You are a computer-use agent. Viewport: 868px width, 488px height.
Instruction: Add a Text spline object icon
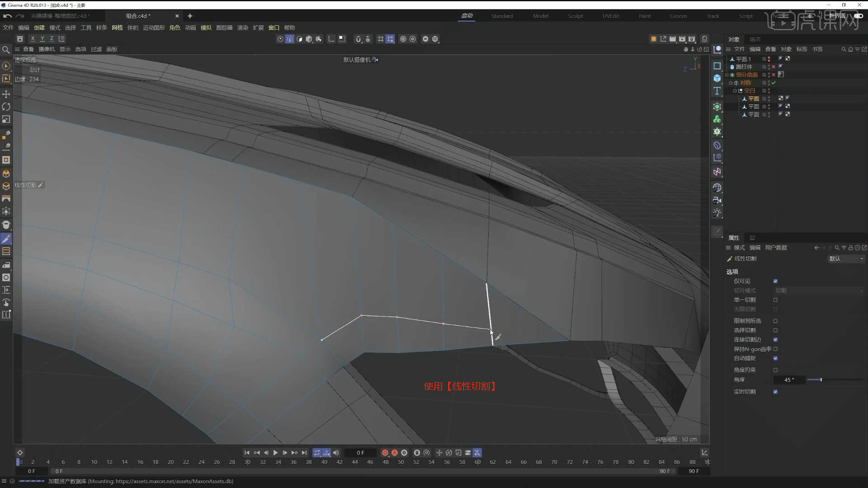[x=717, y=91]
